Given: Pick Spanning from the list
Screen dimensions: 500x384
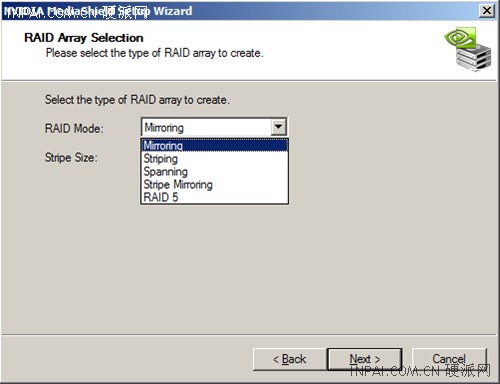Looking at the screenshot, I should click(214, 172).
